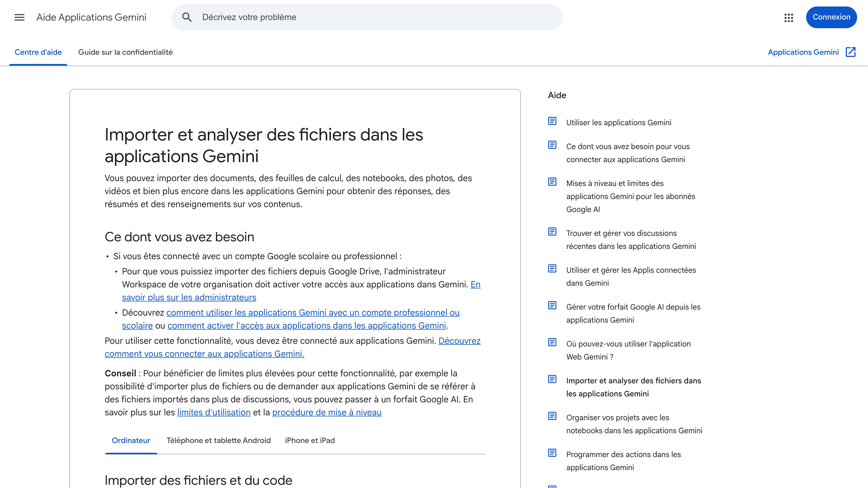Open sidebar Importer et analyser des fichiers article
Image resolution: width=868 pixels, height=488 pixels.
click(633, 387)
